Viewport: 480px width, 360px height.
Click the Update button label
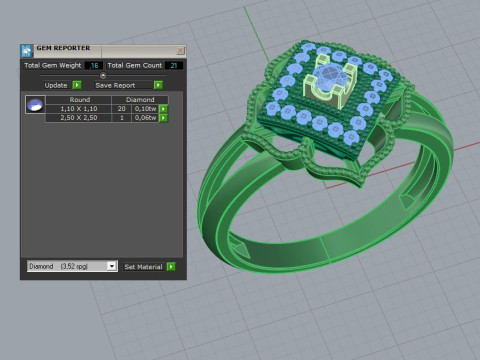[56, 85]
